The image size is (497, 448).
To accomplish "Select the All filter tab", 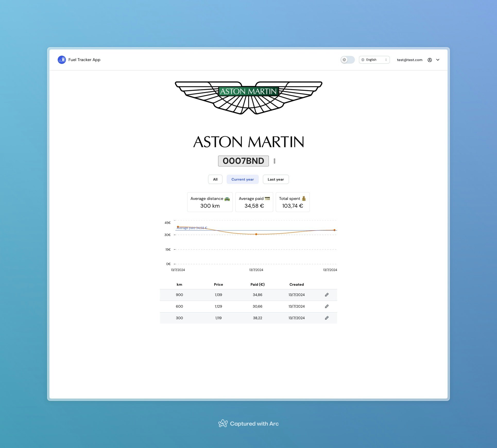I will point(215,179).
